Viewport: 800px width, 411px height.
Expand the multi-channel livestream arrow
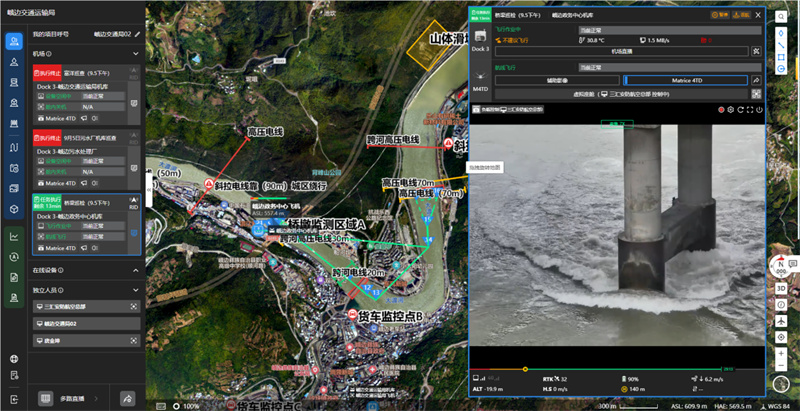coord(96,399)
